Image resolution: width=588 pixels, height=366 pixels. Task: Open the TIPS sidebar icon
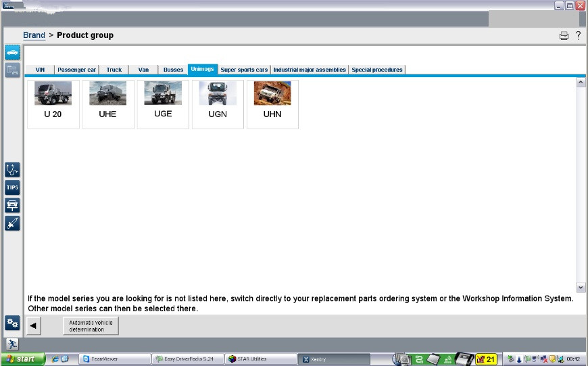[x=12, y=187]
